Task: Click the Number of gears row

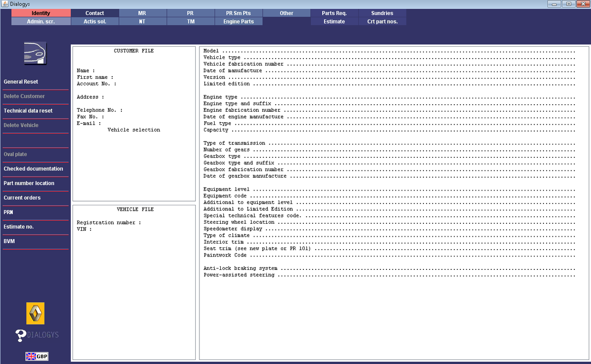Action: tap(389, 150)
